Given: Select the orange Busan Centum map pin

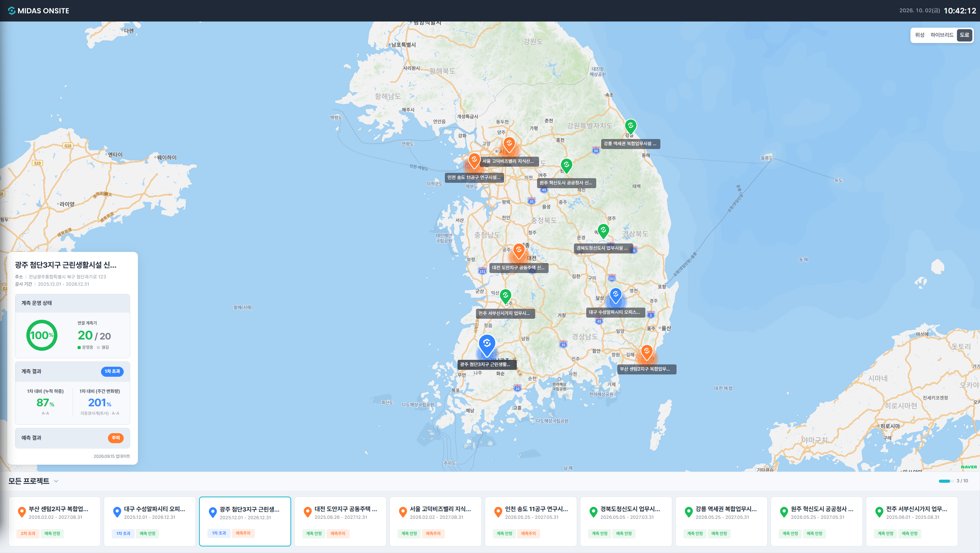Looking at the screenshot, I should (x=647, y=352).
